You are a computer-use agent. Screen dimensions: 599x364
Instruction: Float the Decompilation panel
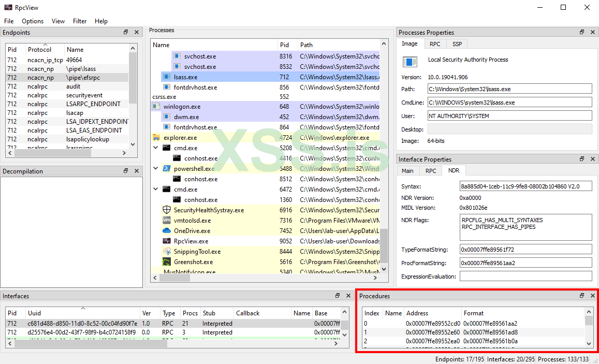tap(126, 171)
